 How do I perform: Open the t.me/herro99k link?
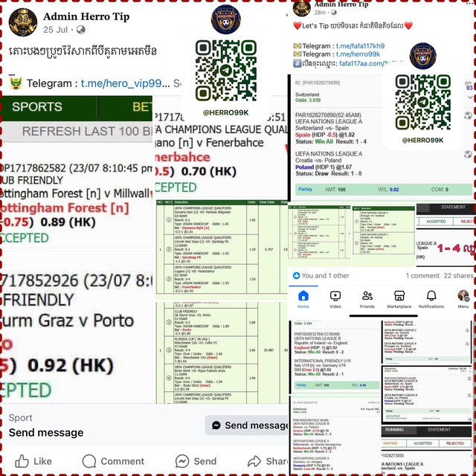[x=358, y=54]
